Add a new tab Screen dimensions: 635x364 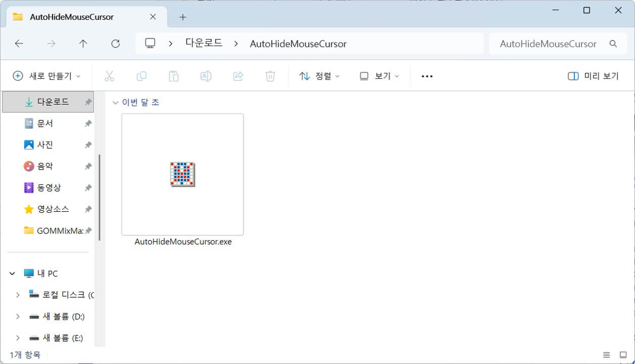(183, 17)
